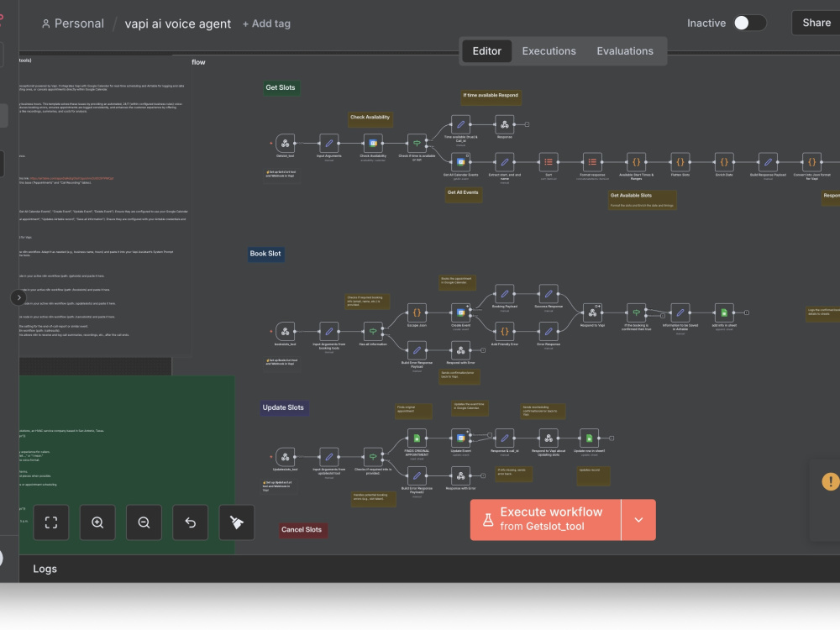The image size is (840, 630).
Task: Expand the left sidebar chevron
Action: click(18, 297)
